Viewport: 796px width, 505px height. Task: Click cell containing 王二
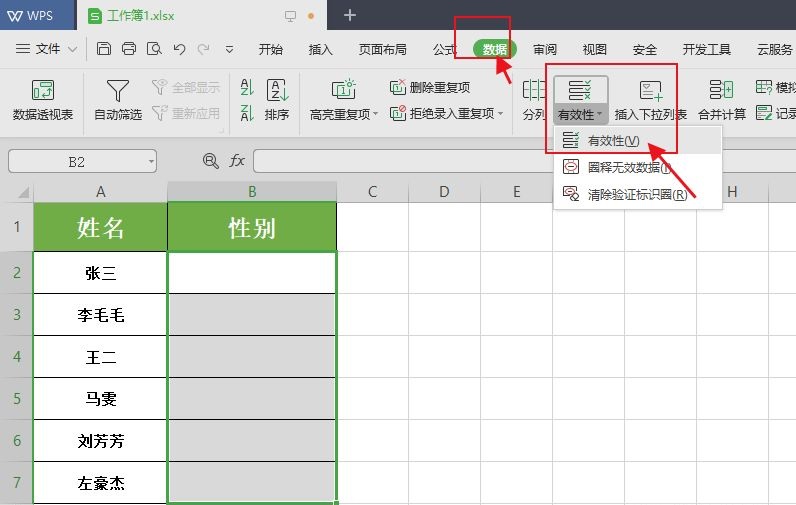click(x=101, y=357)
